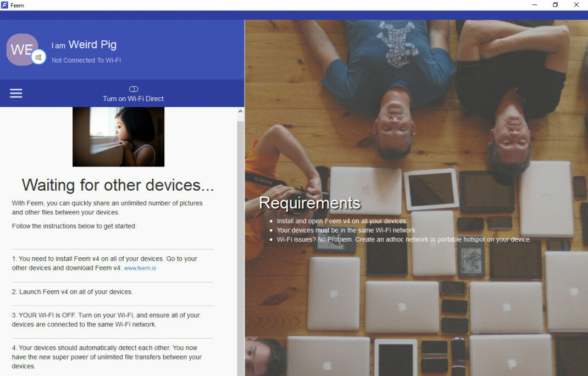
Task: Click the Requirements heading
Action: click(309, 203)
